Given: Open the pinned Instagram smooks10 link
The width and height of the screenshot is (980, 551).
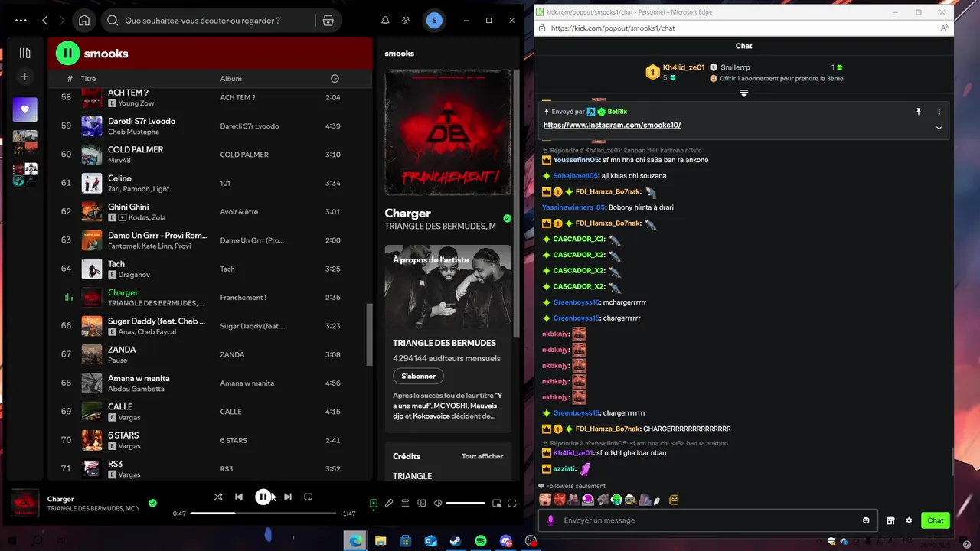Looking at the screenshot, I should [612, 125].
